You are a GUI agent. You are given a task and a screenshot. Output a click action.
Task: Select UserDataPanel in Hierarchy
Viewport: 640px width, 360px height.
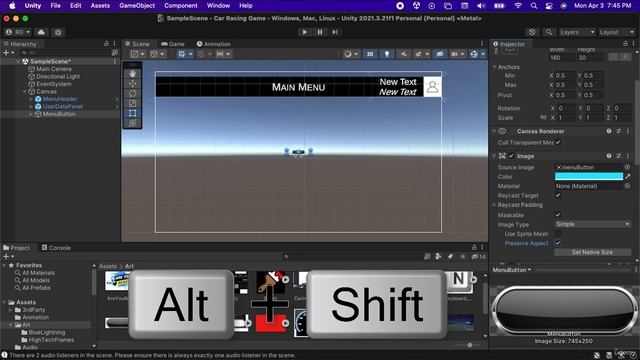click(x=63, y=107)
